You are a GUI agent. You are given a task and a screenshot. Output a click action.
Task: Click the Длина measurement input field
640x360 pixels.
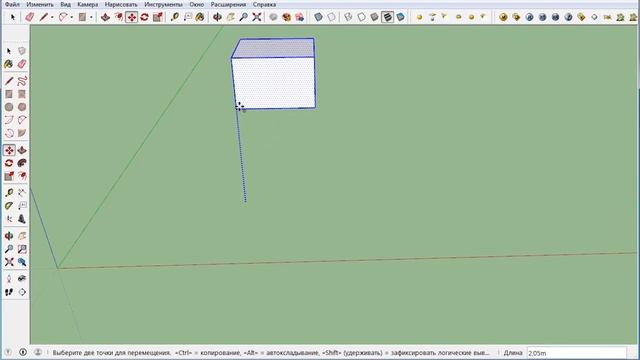(x=576, y=353)
